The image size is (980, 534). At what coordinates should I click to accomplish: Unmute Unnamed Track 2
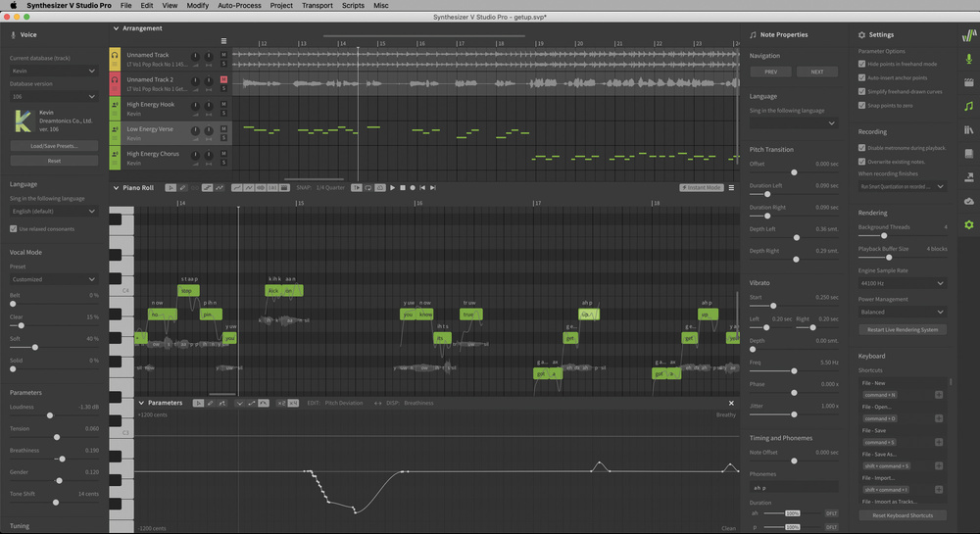pos(223,78)
